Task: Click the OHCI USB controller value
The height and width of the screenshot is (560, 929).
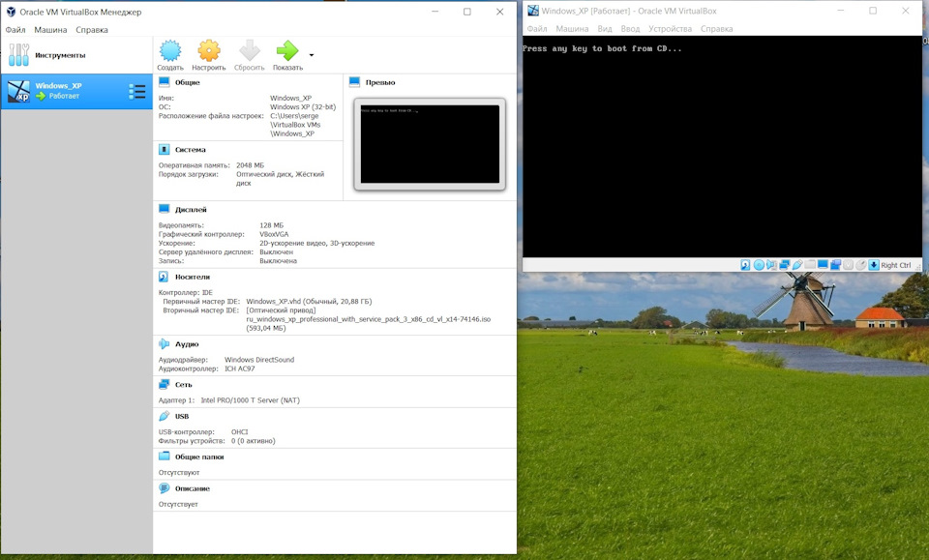Action: (239, 431)
